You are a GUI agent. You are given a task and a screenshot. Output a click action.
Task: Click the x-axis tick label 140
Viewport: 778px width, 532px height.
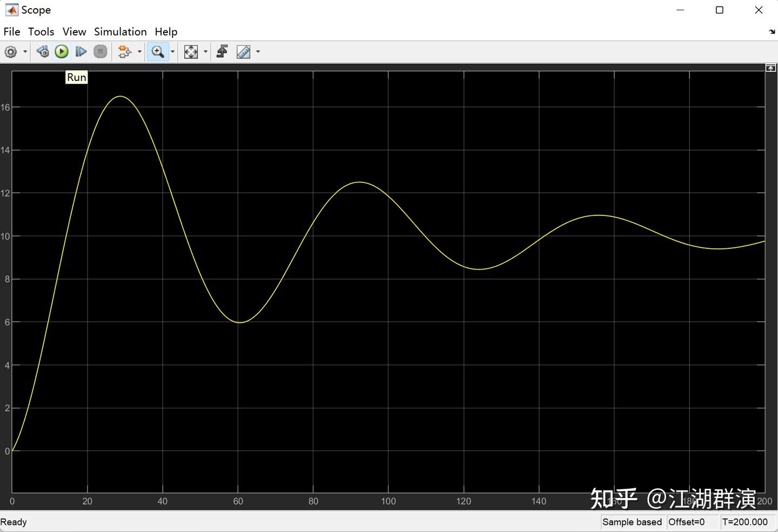[539, 501]
